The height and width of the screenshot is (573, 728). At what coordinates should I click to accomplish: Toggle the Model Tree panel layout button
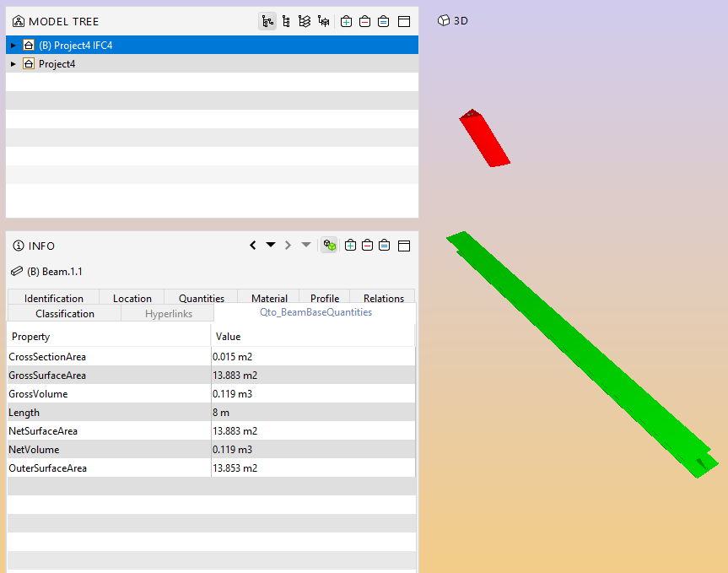point(402,21)
